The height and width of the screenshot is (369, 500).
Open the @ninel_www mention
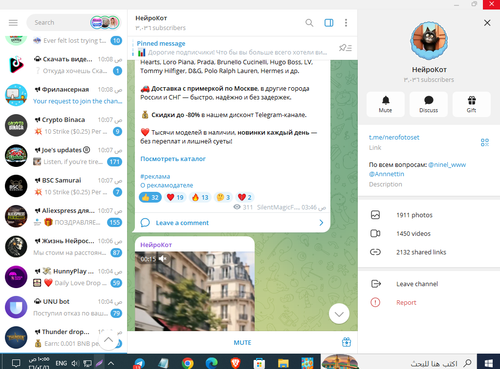coord(447,165)
